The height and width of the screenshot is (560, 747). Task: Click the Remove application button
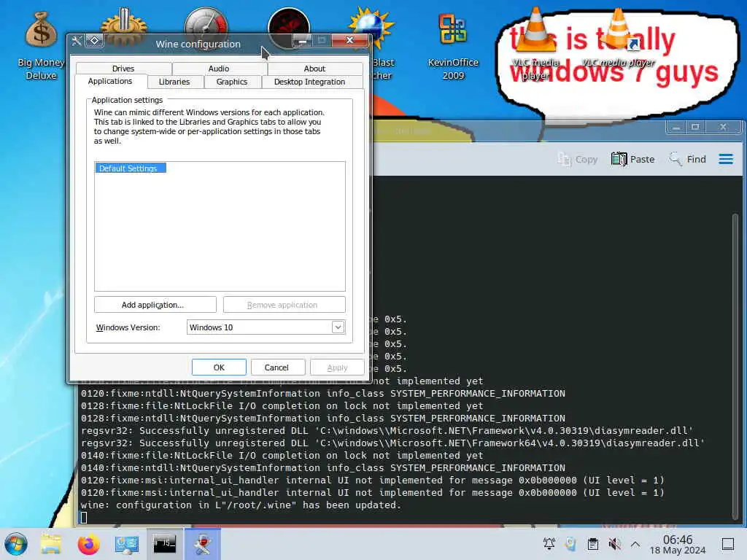coord(284,305)
